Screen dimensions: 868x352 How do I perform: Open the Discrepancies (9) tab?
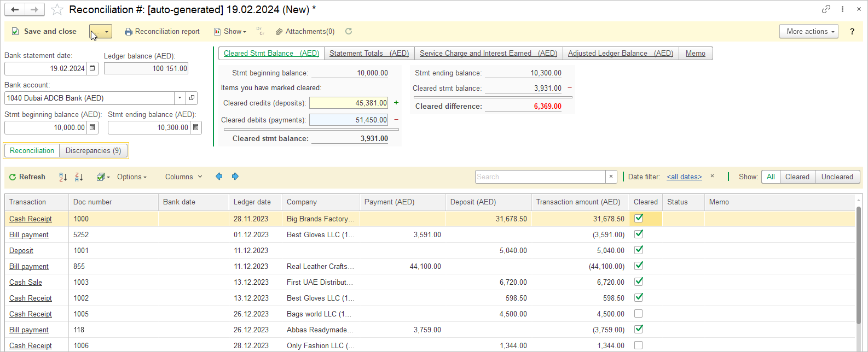(x=93, y=150)
